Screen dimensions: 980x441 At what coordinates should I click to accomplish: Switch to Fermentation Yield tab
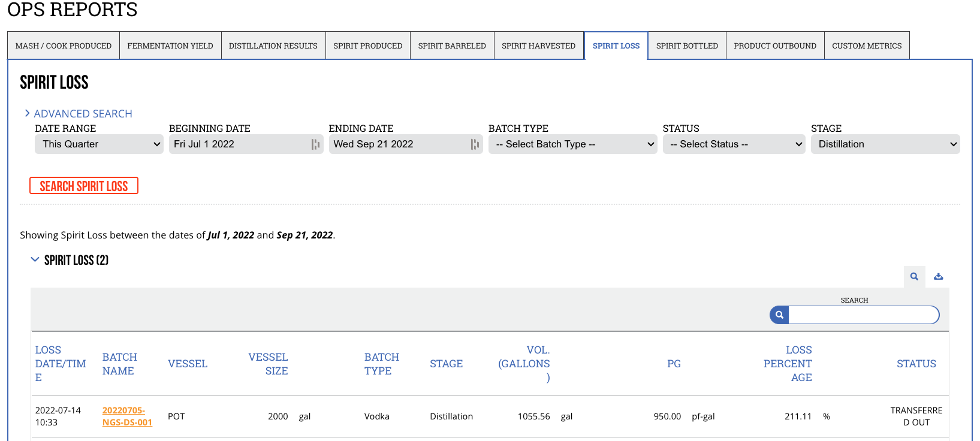170,46
